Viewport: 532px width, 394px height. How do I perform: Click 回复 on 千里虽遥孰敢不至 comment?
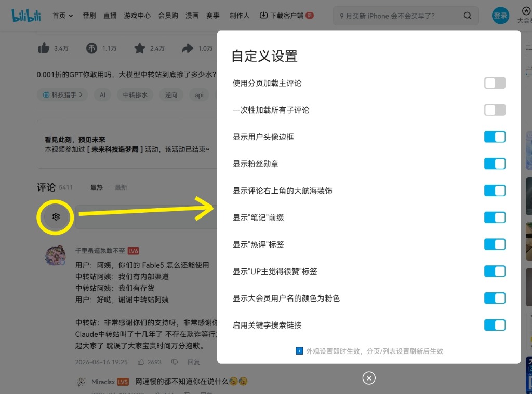point(194,362)
